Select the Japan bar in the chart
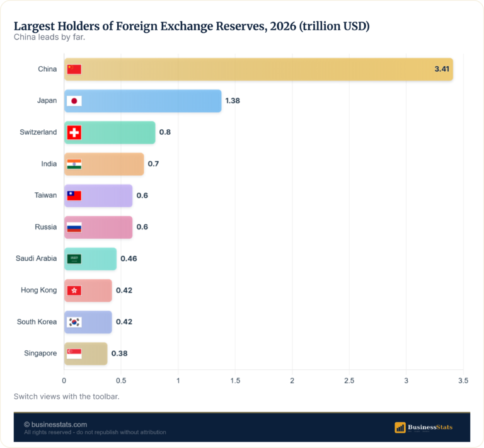Image resolution: width=484 pixels, height=448 pixels. coord(143,101)
